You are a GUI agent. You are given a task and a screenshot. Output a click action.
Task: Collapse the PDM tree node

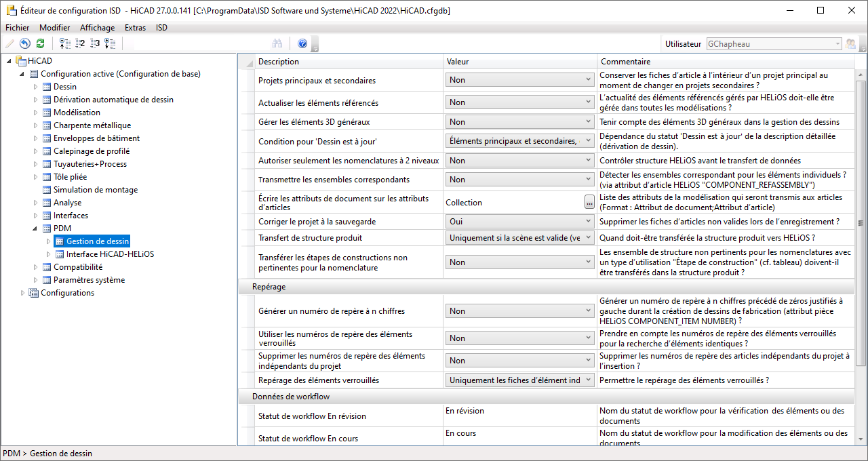36,228
